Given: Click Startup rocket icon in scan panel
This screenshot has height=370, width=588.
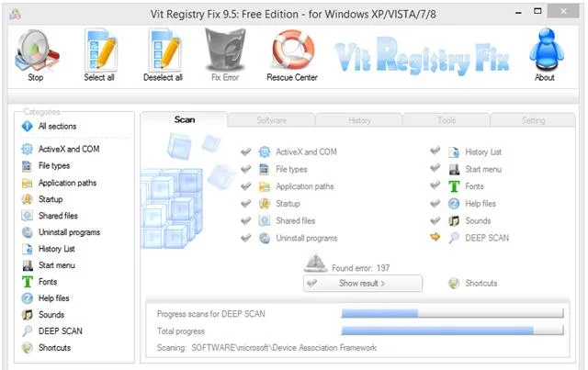Looking at the screenshot, I should click(265, 204).
